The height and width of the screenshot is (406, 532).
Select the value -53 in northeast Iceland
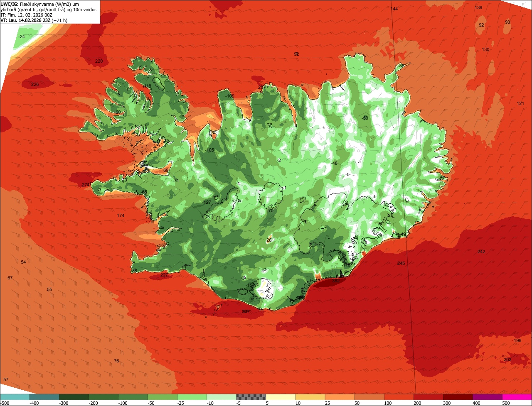pos(365,118)
